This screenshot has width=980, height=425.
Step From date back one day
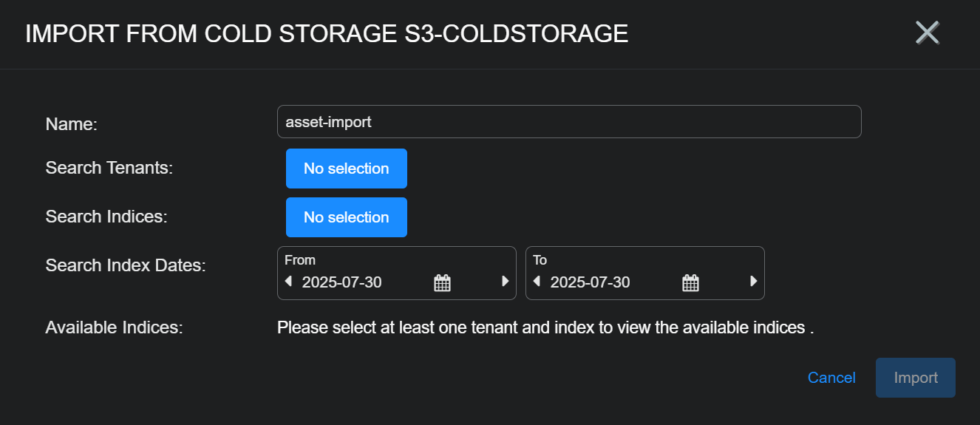coord(288,282)
